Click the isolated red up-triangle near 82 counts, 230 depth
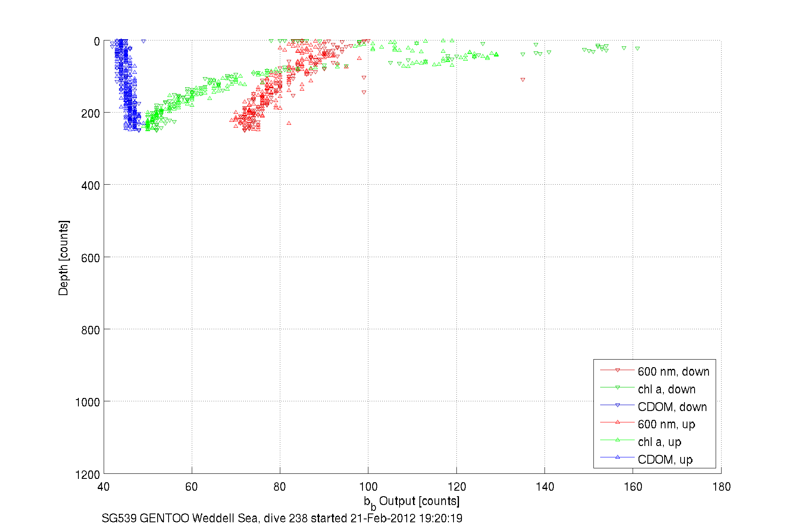797x532 pixels. (289, 123)
